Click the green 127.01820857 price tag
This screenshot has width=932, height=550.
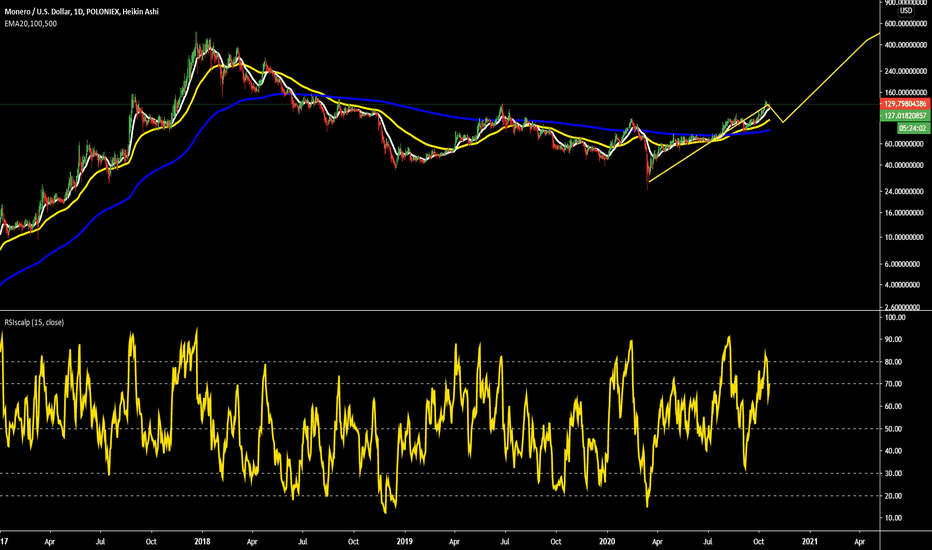pyautogui.click(x=905, y=115)
